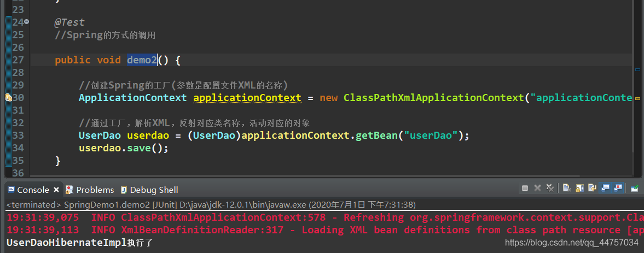644x253 pixels.
Task: Toggle Word Wrap in the console
Action: 592,188
